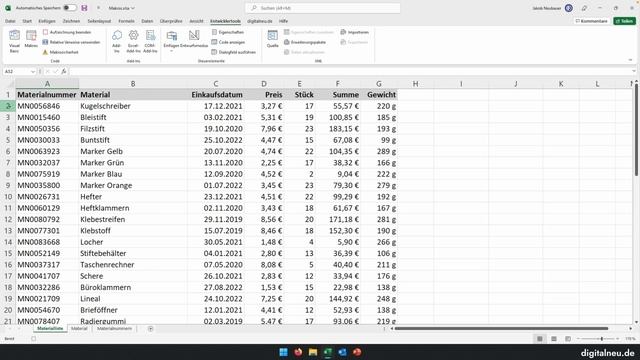Image resolution: width=640 pixels, height=360 pixels.
Task: Select the Taschenrechner cell
Action: (133, 265)
